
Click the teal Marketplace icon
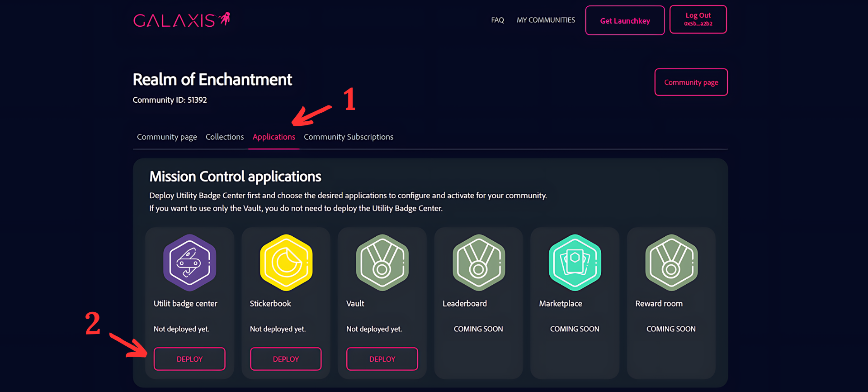tap(575, 263)
